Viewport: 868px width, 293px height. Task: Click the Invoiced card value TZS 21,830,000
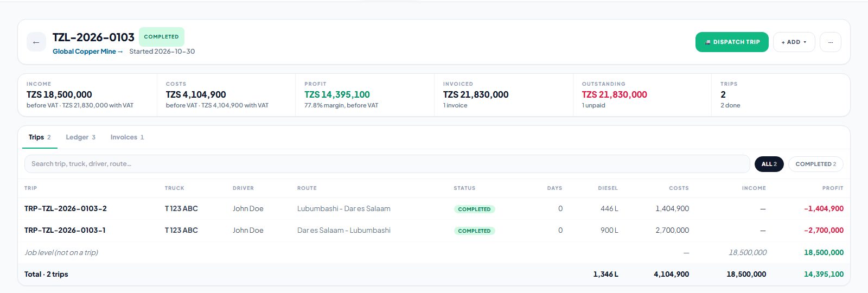tap(476, 94)
